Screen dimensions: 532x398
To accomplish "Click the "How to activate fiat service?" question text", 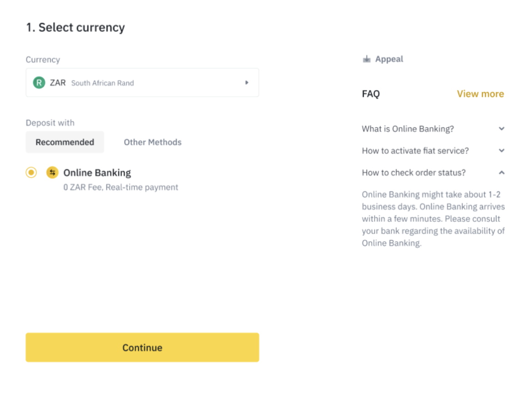I will [415, 151].
